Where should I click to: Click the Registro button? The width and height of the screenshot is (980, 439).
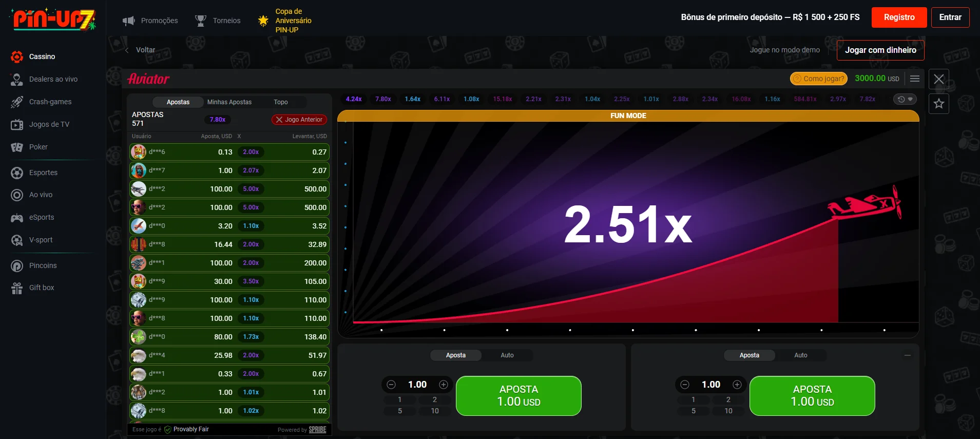[899, 17]
